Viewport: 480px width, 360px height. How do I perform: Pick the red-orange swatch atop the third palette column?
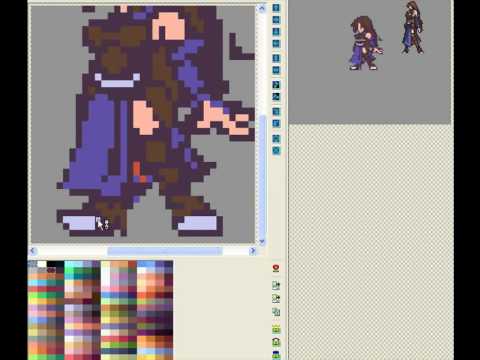(x=132, y=264)
